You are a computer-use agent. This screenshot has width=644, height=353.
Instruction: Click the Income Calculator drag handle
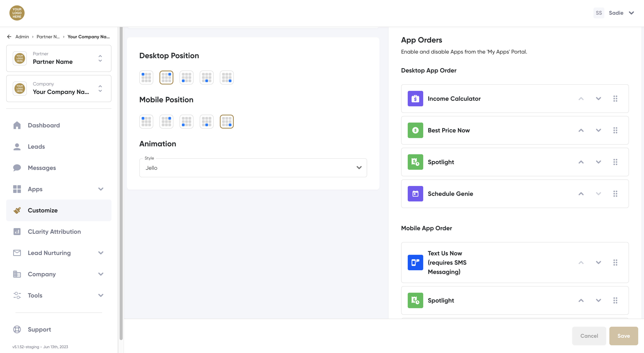tap(615, 98)
